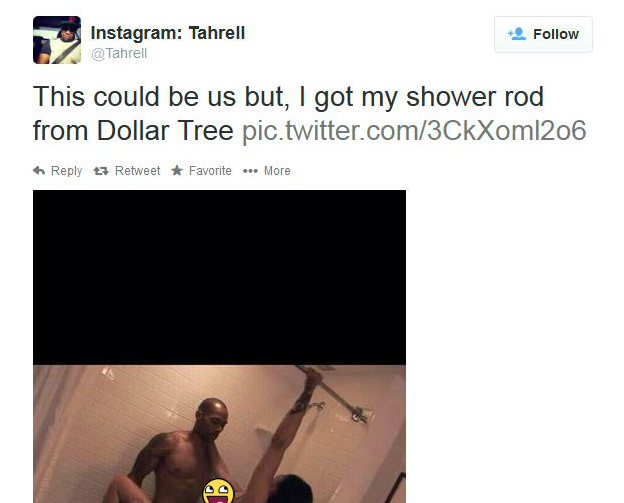The width and height of the screenshot is (624, 503).
Task: Click the three-dots more icon
Action: pos(250,171)
